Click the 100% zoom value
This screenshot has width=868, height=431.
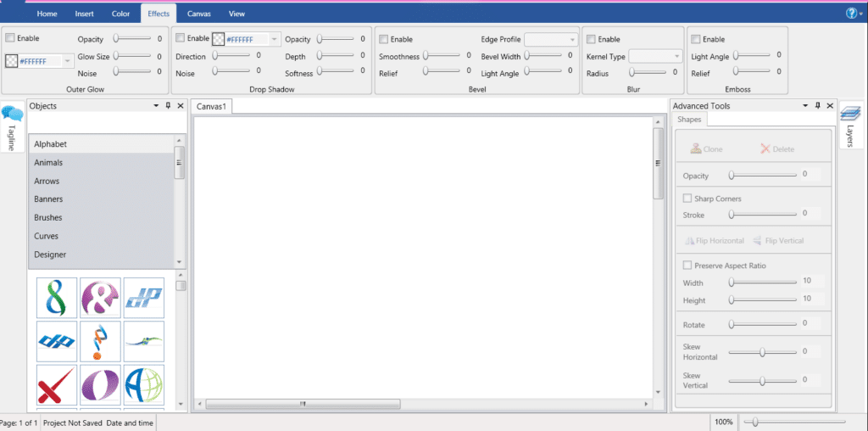point(724,423)
